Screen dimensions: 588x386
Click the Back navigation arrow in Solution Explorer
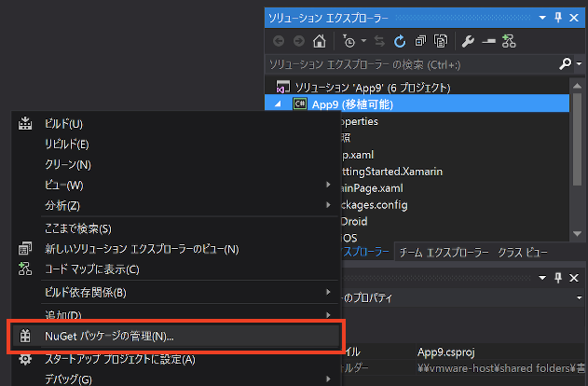(279, 41)
